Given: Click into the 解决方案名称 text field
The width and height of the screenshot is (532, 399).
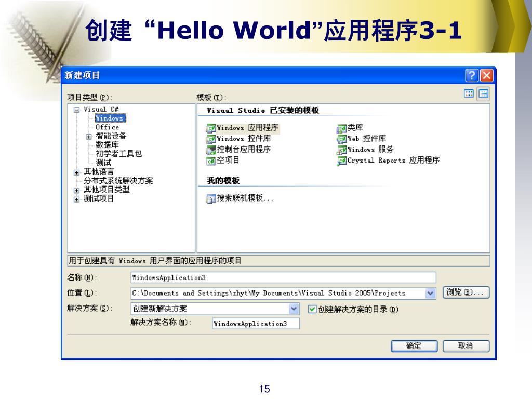Looking at the screenshot, I should click(256, 324).
